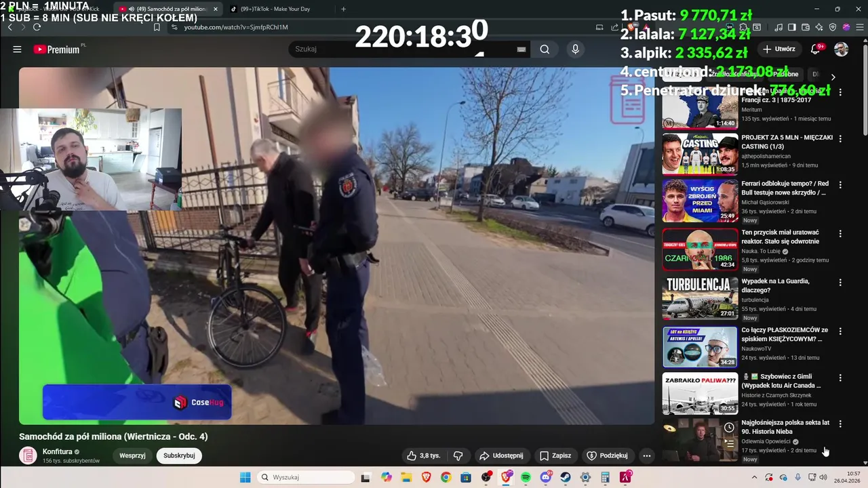Click the Utwórz create button
This screenshot has width=868, height=488.
click(778, 49)
